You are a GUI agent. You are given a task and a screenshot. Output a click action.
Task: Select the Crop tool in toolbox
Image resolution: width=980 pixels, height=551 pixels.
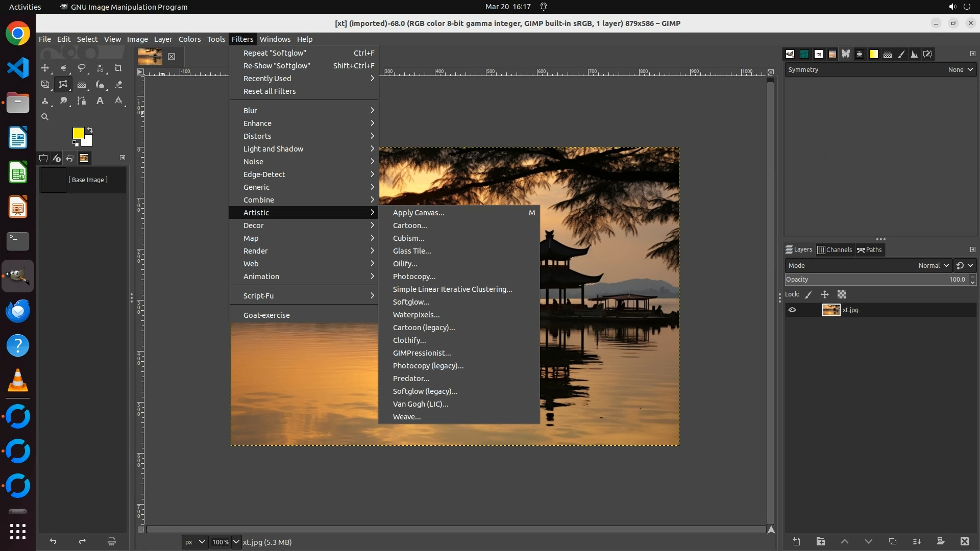[x=118, y=68]
